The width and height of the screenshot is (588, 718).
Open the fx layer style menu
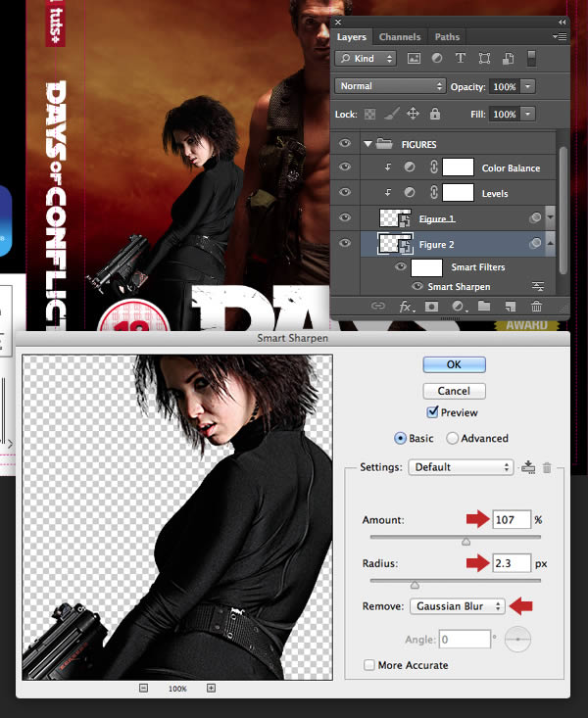click(406, 307)
